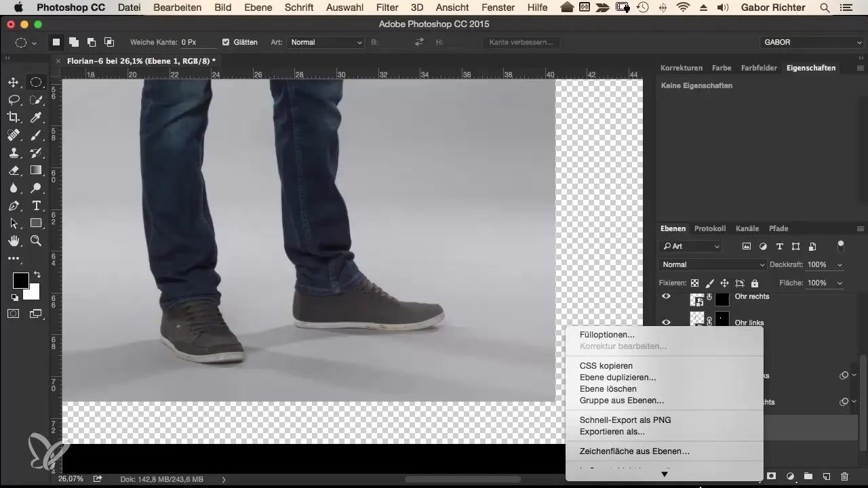Toggle layer filtering switch on or off

coord(841,245)
